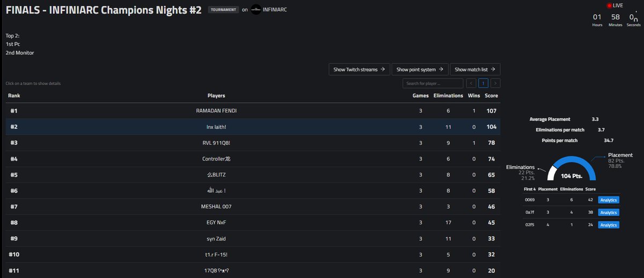Click match id 0a7f cell

(529, 212)
